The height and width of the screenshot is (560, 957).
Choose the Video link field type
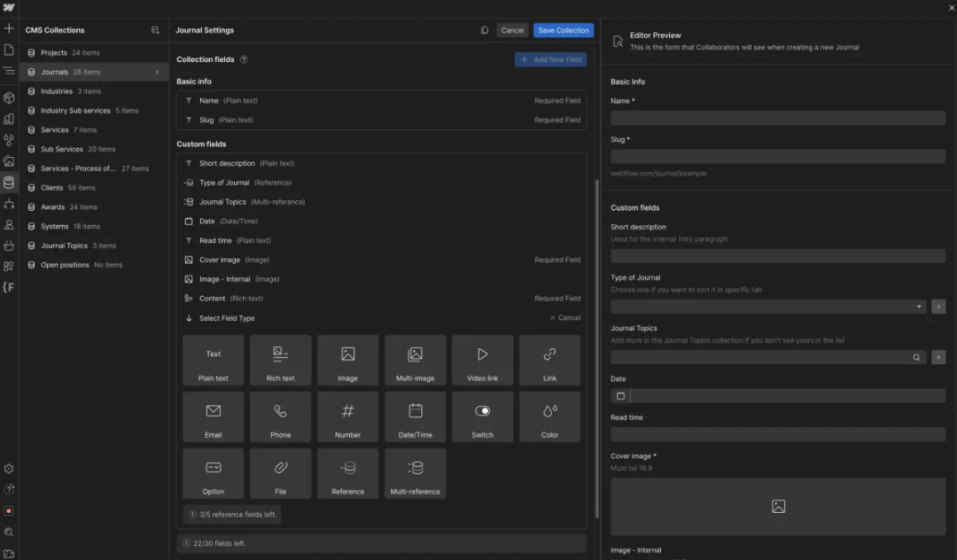coord(482,359)
